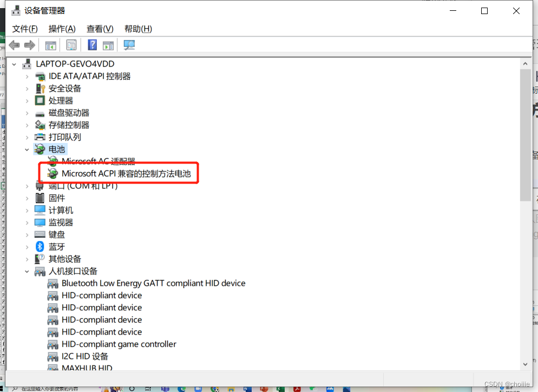The width and height of the screenshot is (538, 392).
Task: Click the 键盘 keyboard icon
Action: 40,234
